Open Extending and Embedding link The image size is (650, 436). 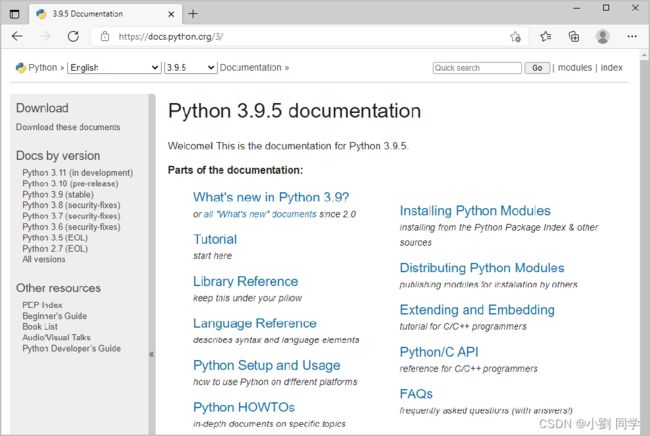coord(477,310)
